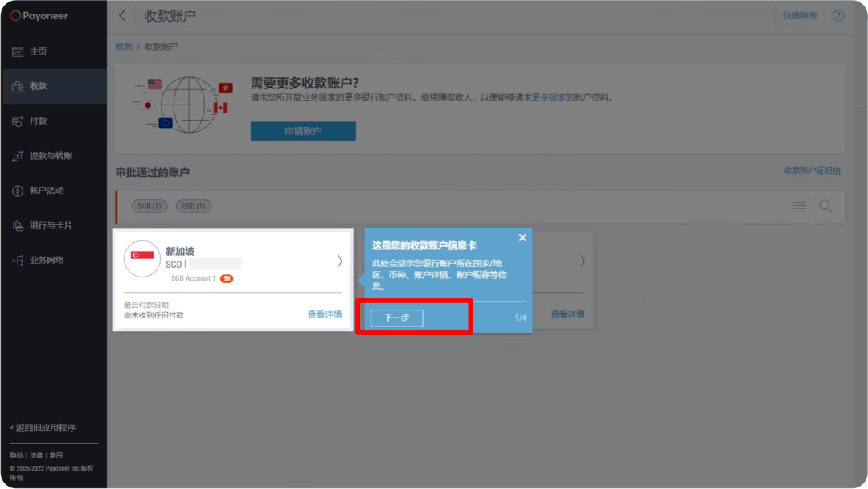Click the 提款与转账 icon
Viewport: 868px width, 489px height.
click(18, 156)
